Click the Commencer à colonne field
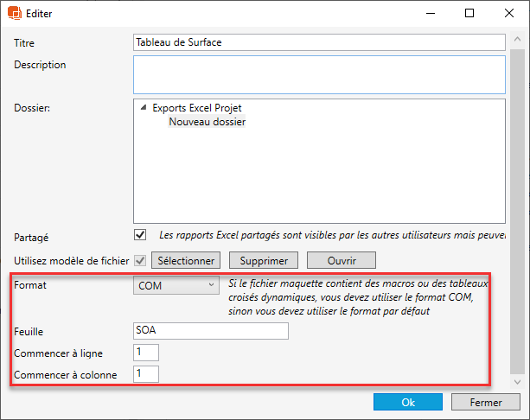Viewport: 530px width, 420px height. click(146, 373)
